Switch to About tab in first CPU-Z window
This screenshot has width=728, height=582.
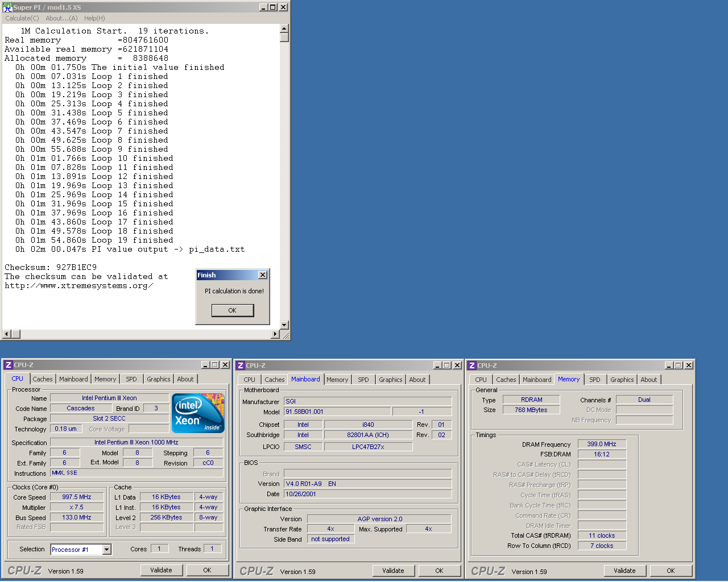click(185, 379)
